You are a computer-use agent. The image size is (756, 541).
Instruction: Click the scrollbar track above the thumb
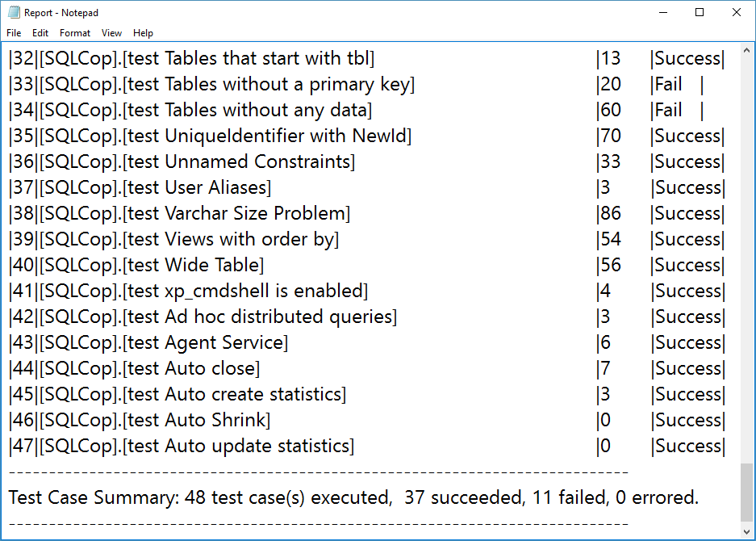746,260
